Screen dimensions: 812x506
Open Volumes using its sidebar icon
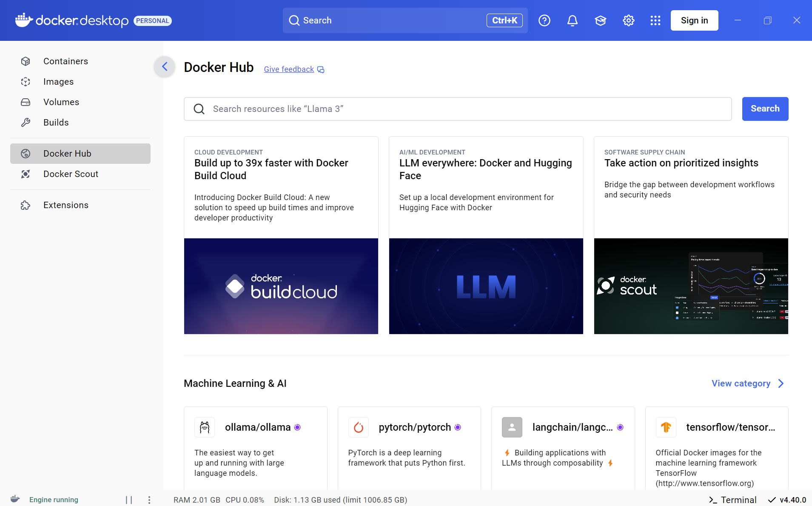26,102
